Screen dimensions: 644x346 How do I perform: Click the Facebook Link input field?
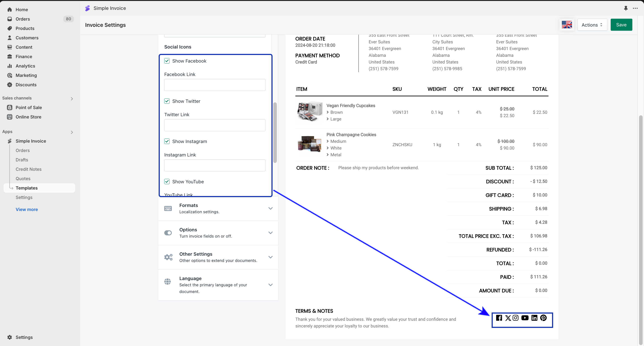coord(215,85)
